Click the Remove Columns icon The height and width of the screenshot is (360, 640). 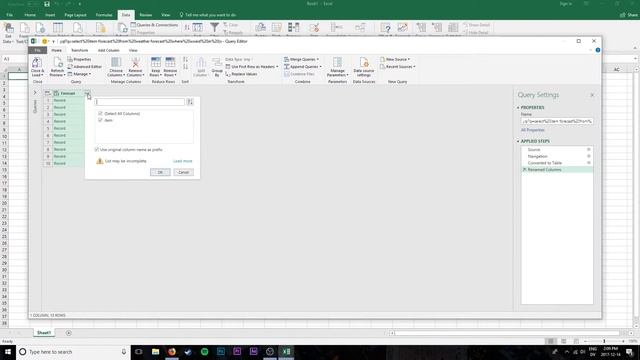point(135,62)
